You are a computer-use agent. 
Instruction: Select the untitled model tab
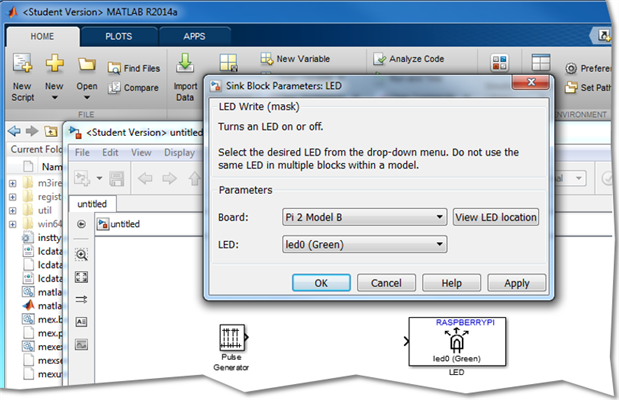pyautogui.click(x=92, y=204)
